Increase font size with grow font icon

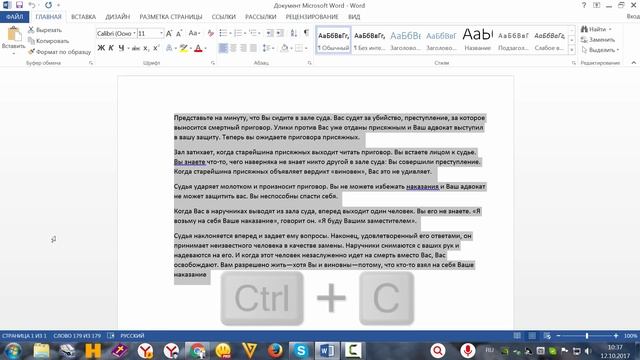(169, 33)
